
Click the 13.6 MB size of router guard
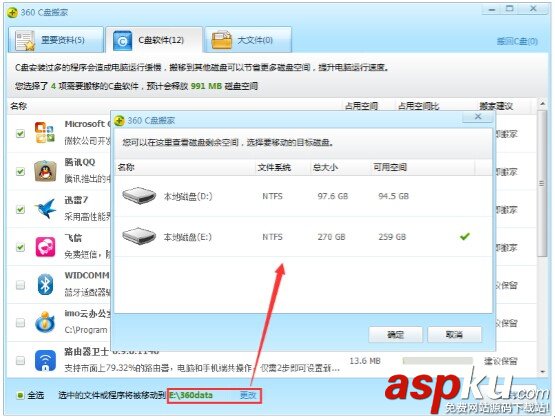pos(365,361)
